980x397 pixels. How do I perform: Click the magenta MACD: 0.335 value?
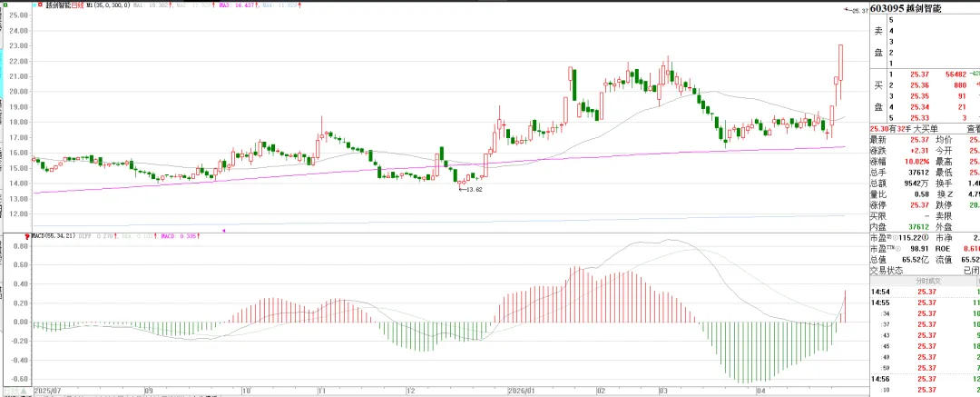coord(180,236)
